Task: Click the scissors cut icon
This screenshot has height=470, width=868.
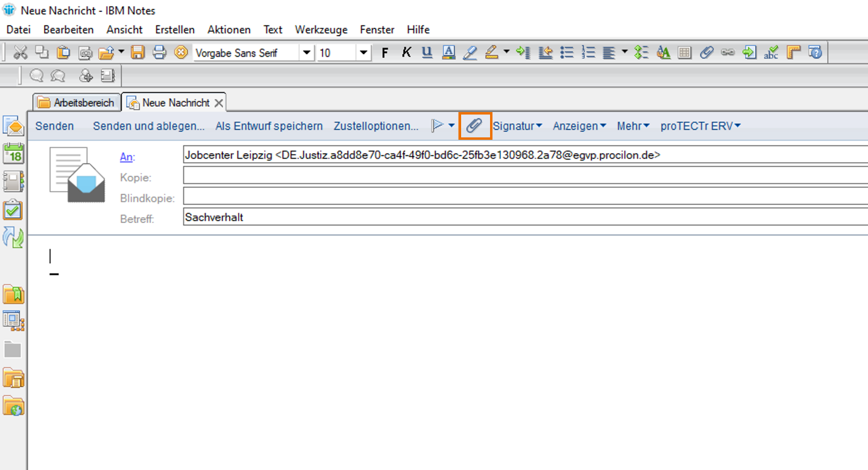Action: (x=20, y=53)
